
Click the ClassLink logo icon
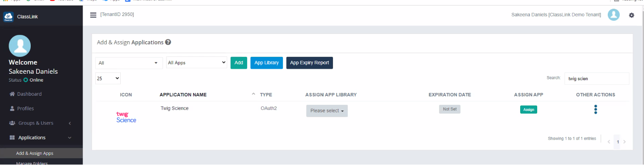click(8, 17)
